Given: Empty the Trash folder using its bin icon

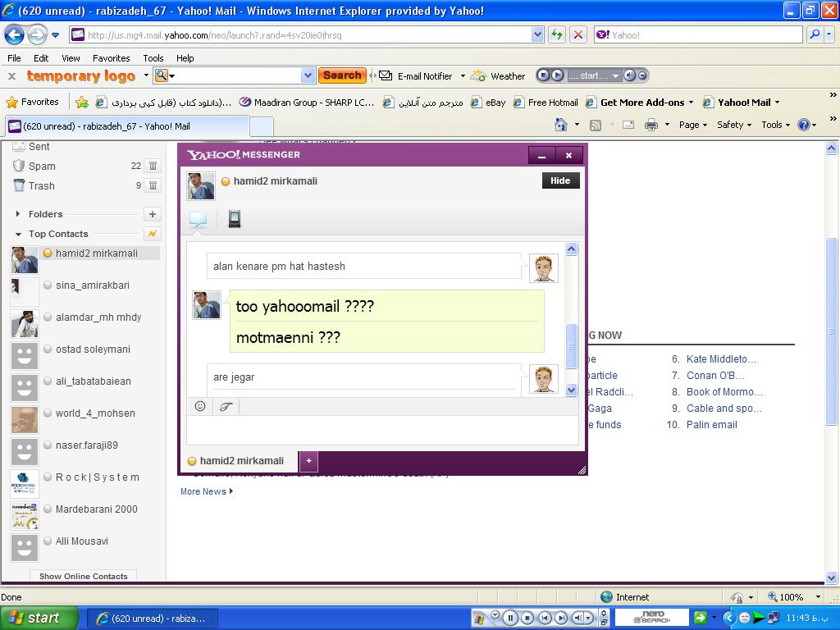Looking at the screenshot, I should 153,186.
